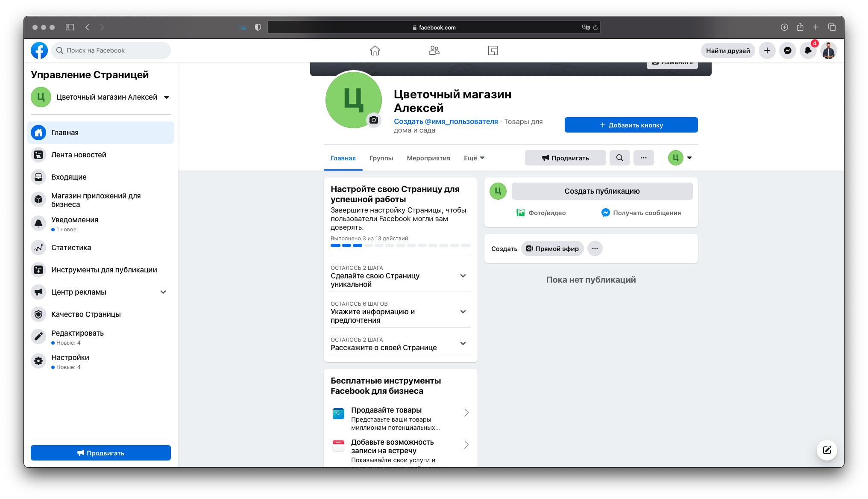
Task: Open Safari downloads icon
Action: tap(784, 27)
